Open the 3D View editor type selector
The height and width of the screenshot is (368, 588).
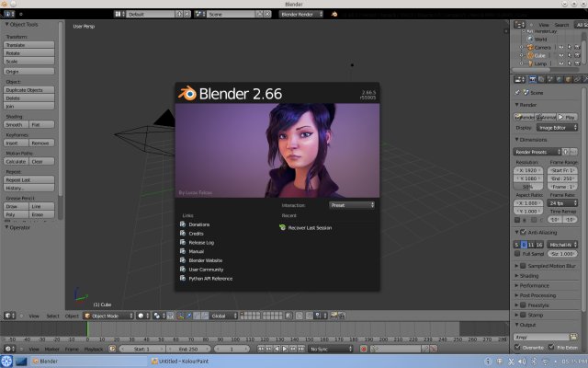click(9, 316)
